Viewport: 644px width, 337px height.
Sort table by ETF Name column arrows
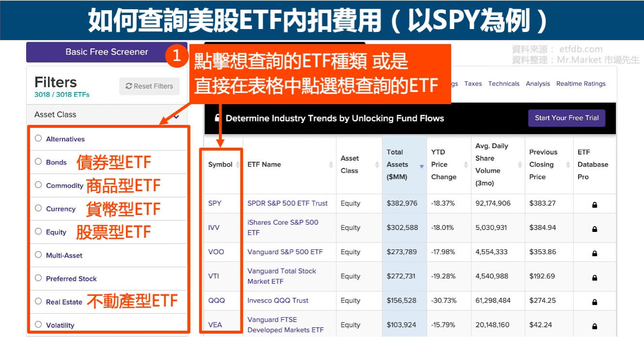click(x=331, y=165)
